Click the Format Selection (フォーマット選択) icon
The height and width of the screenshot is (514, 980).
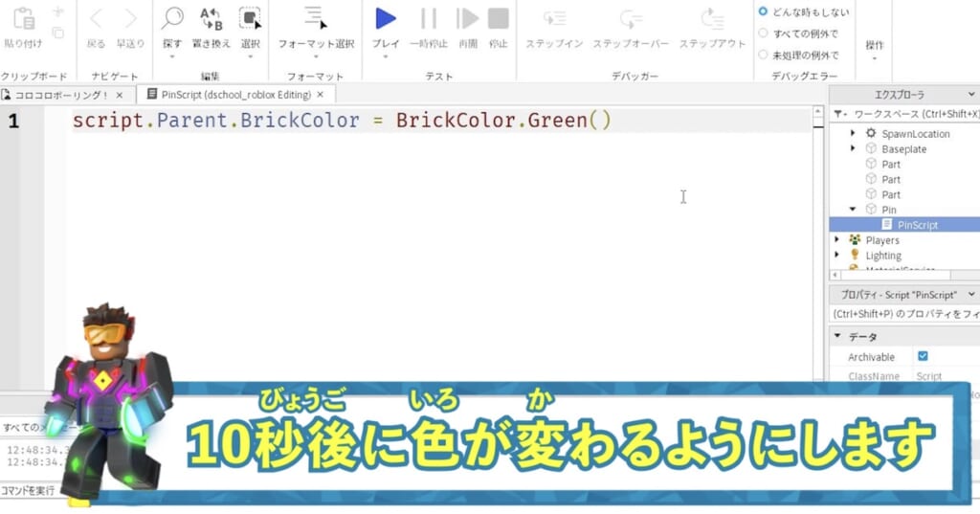tap(316, 19)
